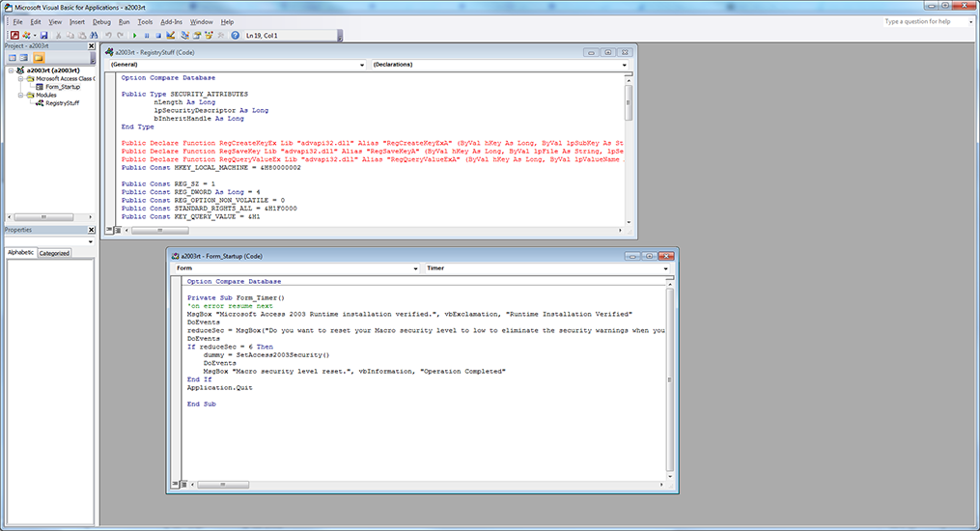Open the Object Browser toolbar icon
This screenshot has height=531, width=980.
209,36
